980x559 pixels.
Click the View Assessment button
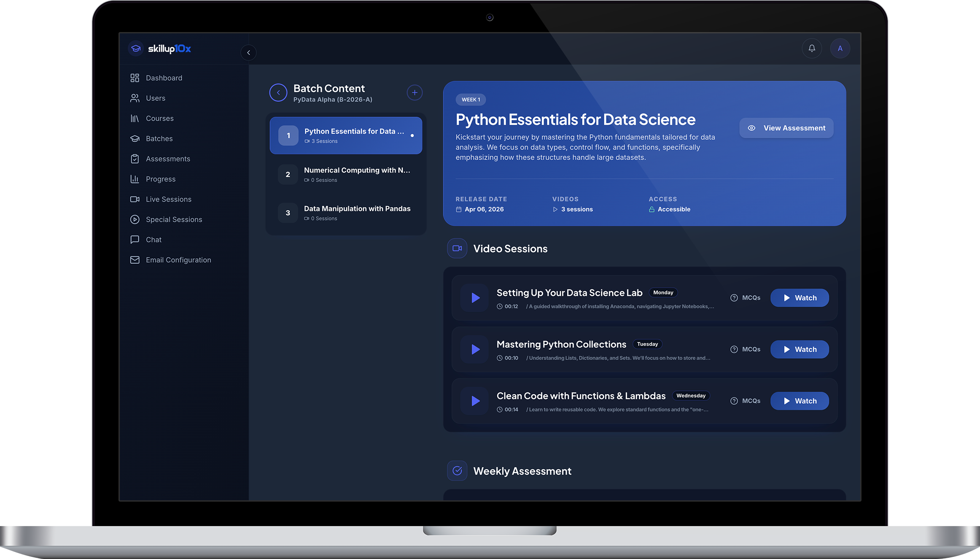(x=786, y=128)
